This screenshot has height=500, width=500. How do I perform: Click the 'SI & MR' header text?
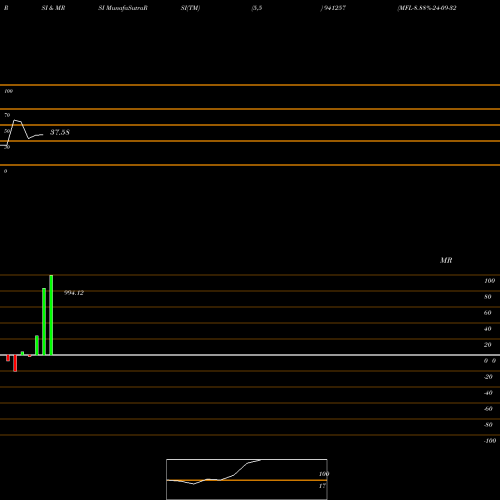(x=53, y=8)
